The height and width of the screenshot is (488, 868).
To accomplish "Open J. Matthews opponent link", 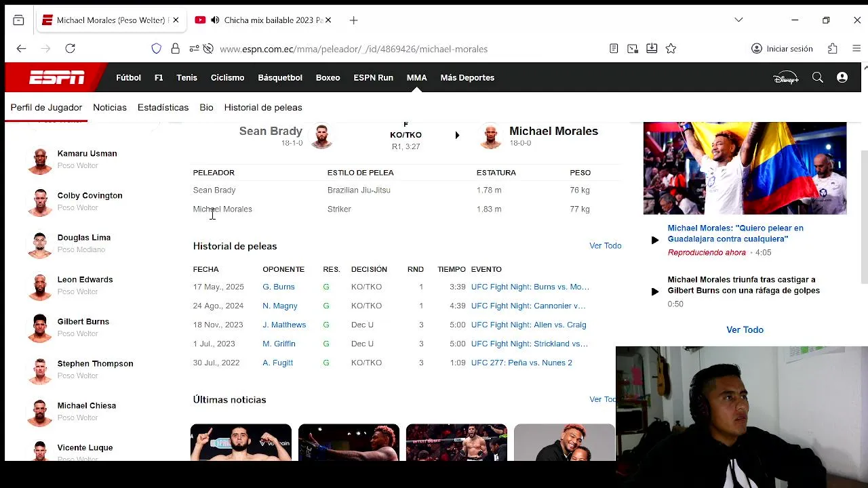I will pyautogui.click(x=284, y=325).
